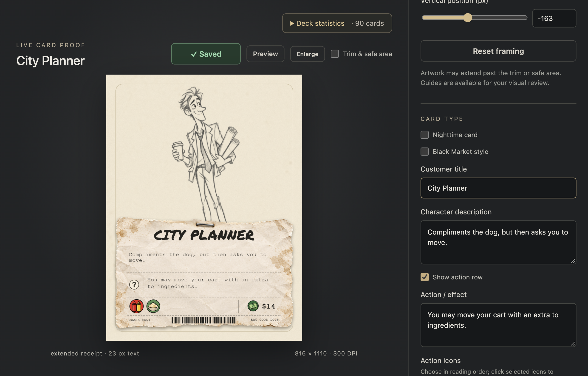Image resolution: width=588 pixels, height=376 pixels.
Task: Click the ketchup and mustard ingredient icon
Action: (136, 306)
